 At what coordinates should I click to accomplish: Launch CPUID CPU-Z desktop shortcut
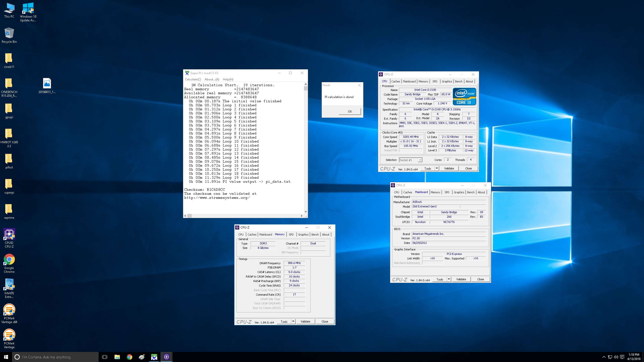click(9, 238)
